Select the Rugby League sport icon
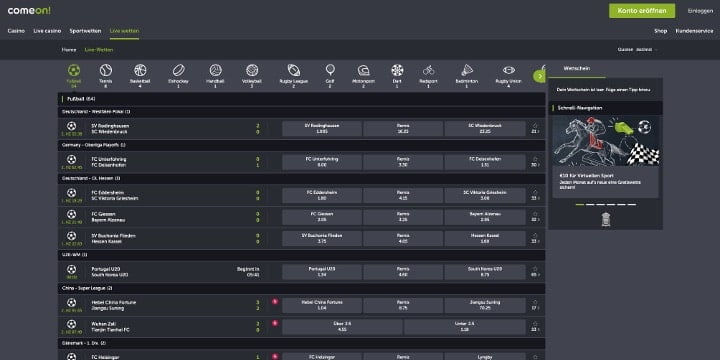The width and height of the screenshot is (720, 360). point(293,70)
